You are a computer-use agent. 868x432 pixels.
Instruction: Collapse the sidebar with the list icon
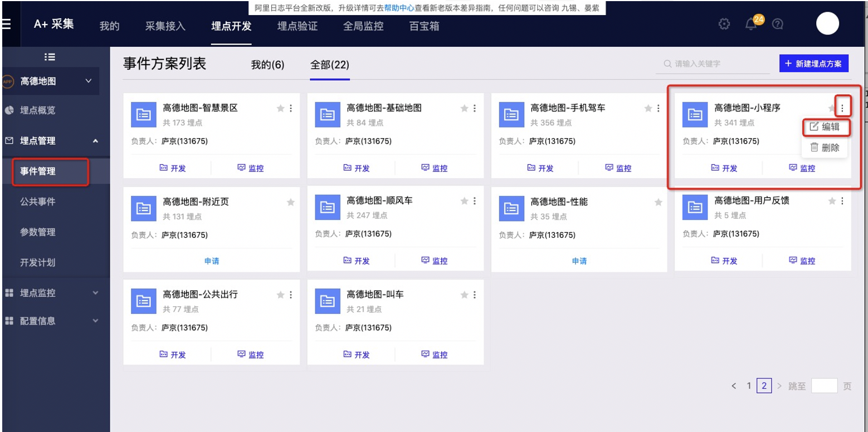[x=50, y=57]
